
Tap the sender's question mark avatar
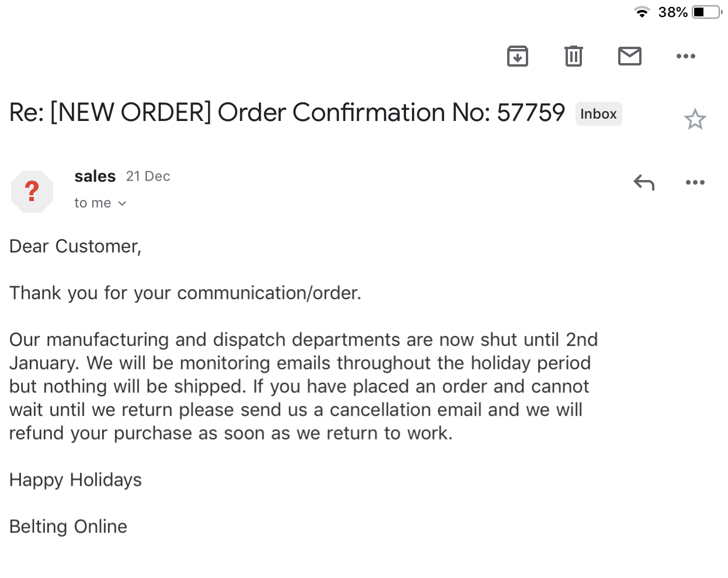click(x=32, y=191)
